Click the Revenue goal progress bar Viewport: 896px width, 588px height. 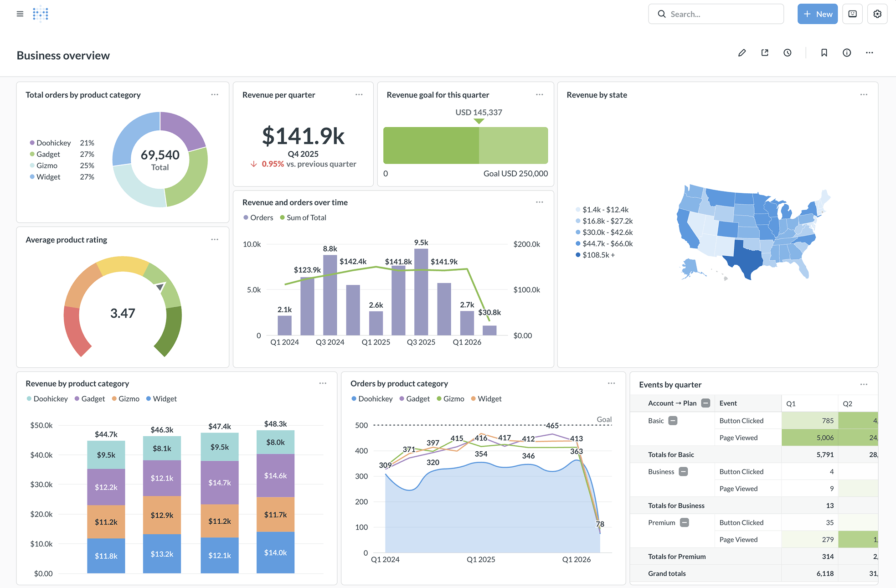point(465,145)
